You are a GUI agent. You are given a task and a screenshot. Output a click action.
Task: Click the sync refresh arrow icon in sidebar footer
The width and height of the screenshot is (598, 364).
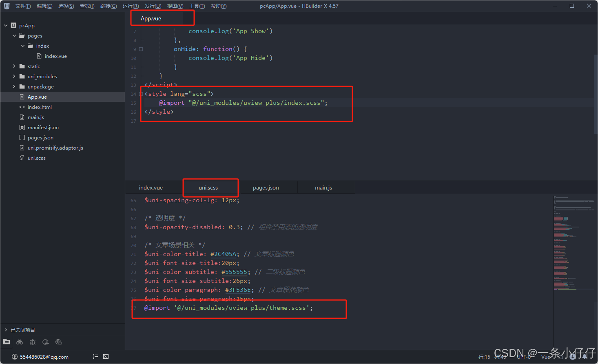pos(46,342)
